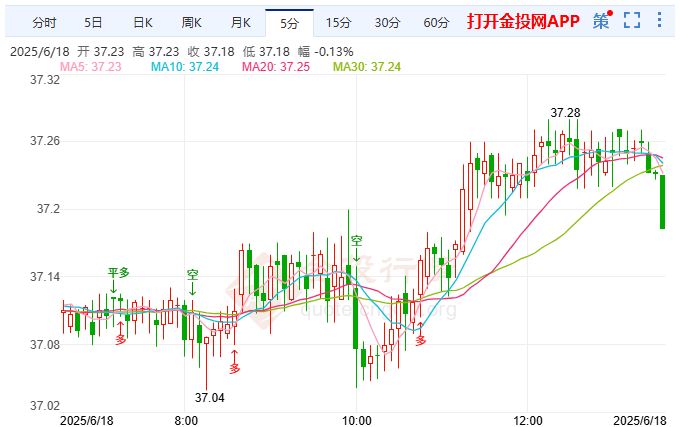Open the 打开金投网APP link
Viewport: 680px width, 427px height.
coord(523,21)
